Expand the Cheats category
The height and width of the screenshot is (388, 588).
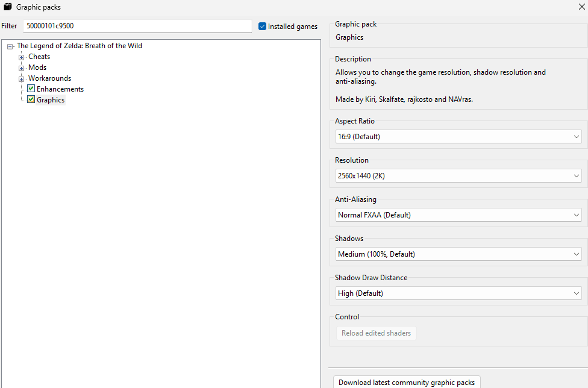click(22, 56)
